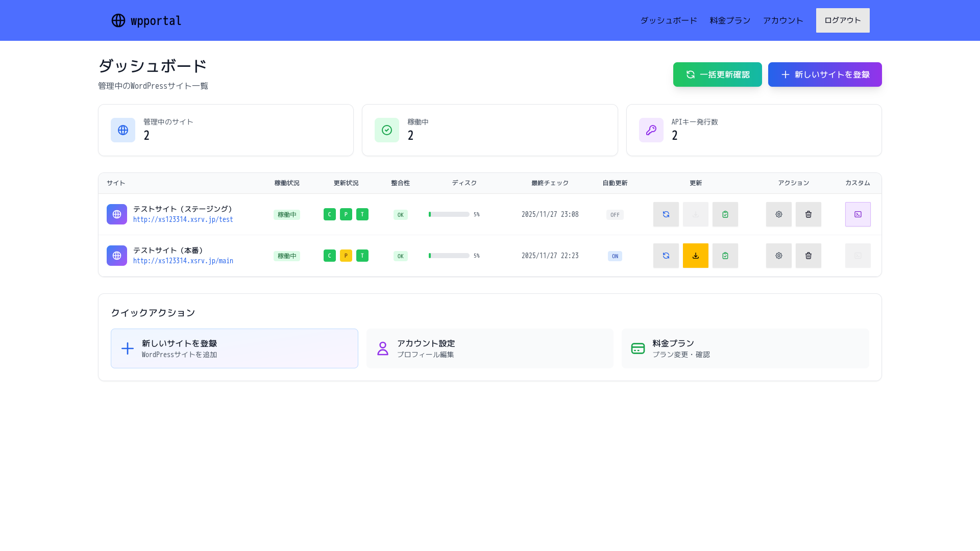
Task: Toggle auto-update OFF switch for staging site
Action: coord(615,214)
